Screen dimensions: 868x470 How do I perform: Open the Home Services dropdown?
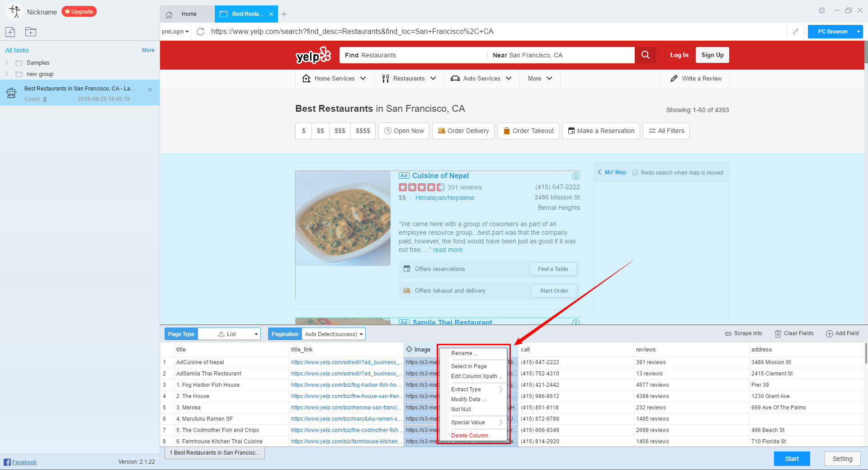(335, 79)
